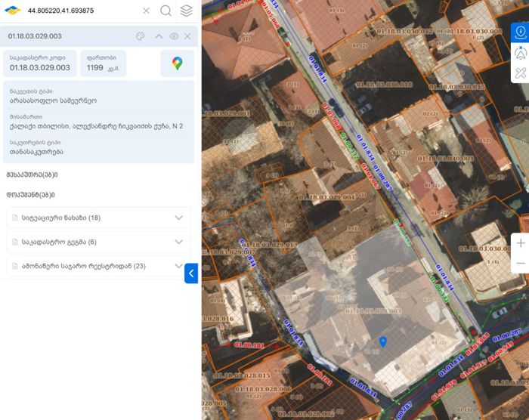Zoom in on the map

click(521, 243)
